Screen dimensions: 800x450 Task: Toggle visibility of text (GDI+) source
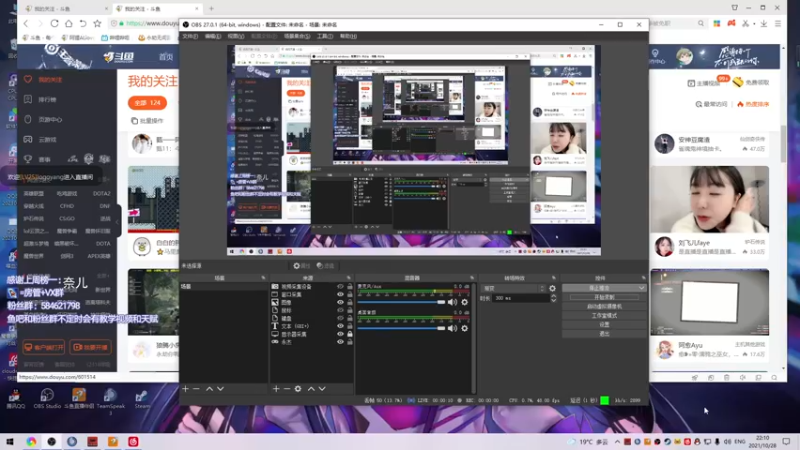pos(340,326)
